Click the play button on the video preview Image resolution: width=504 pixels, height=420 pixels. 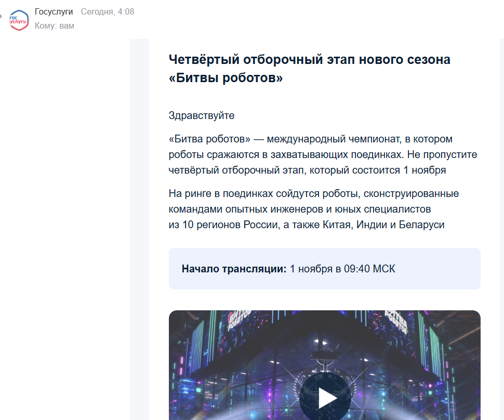click(325, 398)
